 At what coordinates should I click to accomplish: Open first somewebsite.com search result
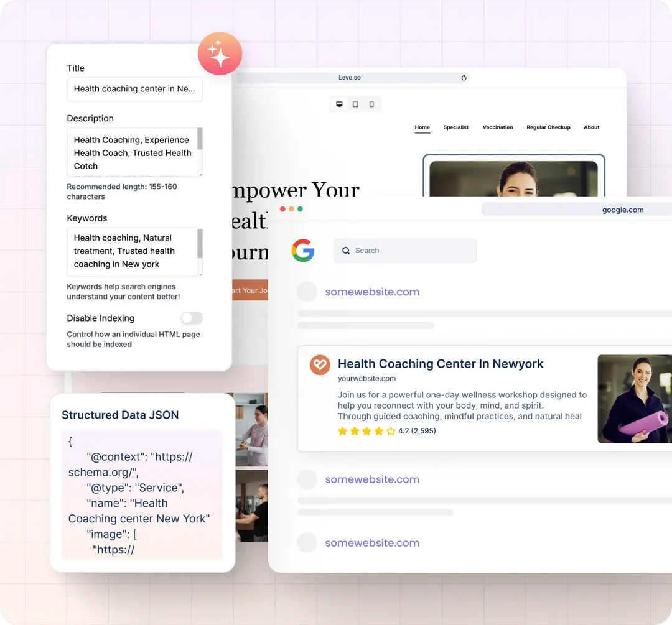(x=372, y=292)
